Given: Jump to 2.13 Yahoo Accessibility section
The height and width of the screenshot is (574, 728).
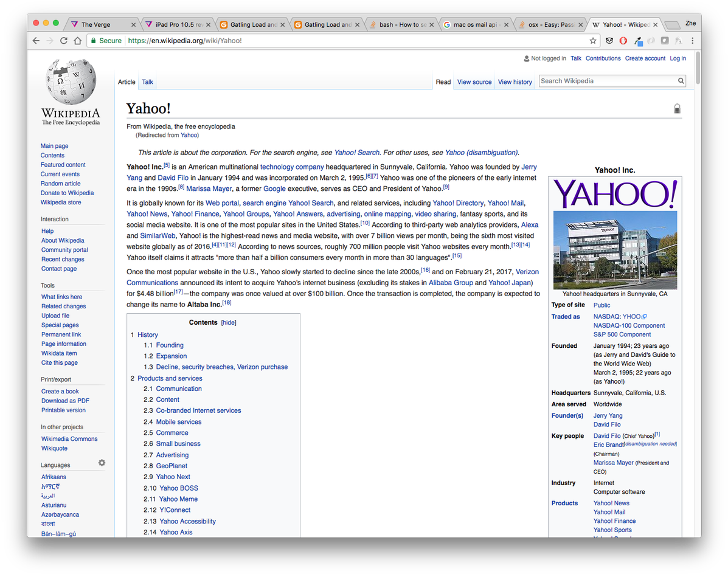Looking at the screenshot, I should [x=187, y=522].
